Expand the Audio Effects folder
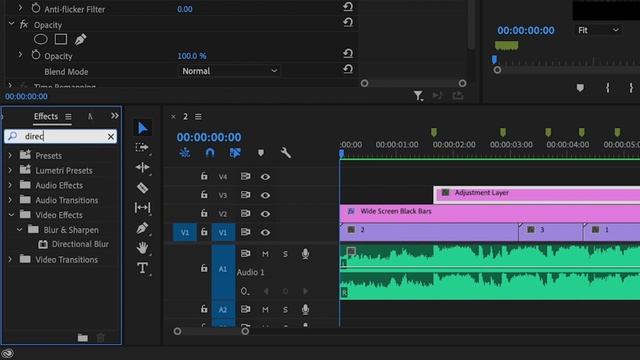This screenshot has height=360, width=640. [11, 185]
